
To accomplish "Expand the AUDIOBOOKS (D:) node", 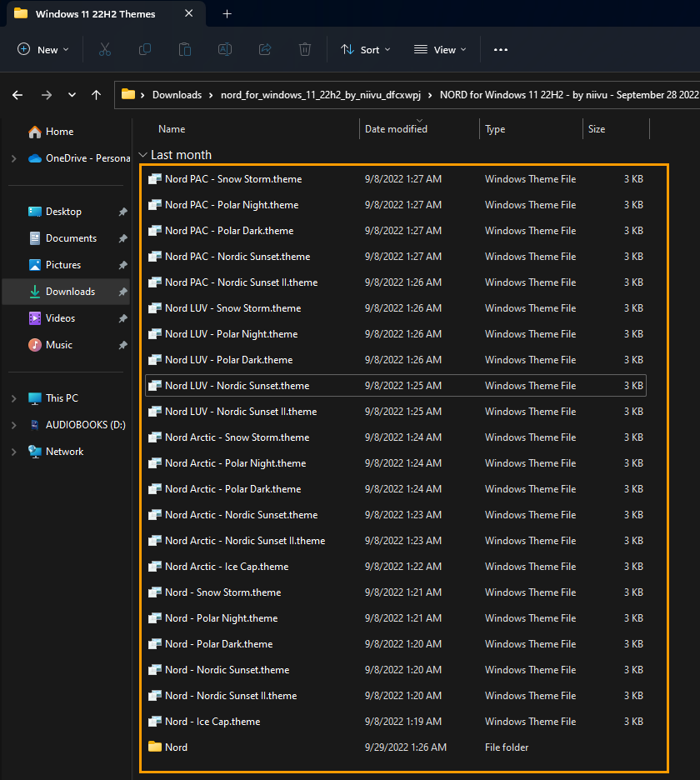I will coord(14,425).
